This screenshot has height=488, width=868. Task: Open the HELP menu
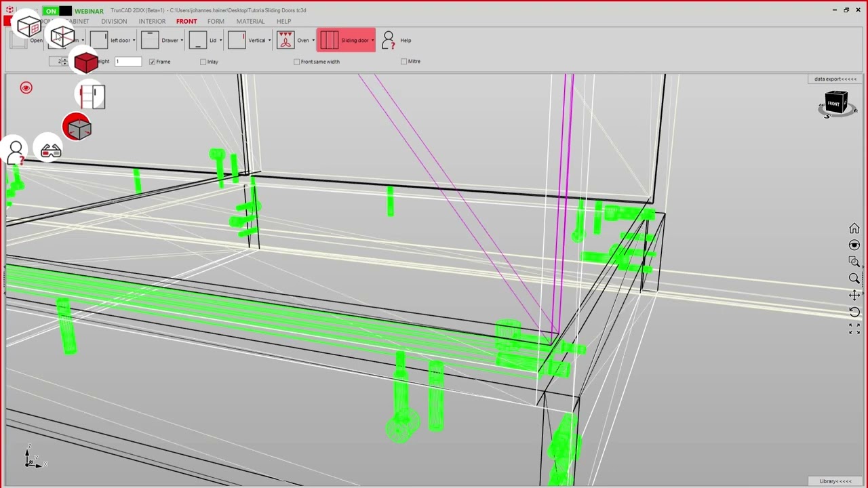coord(283,22)
